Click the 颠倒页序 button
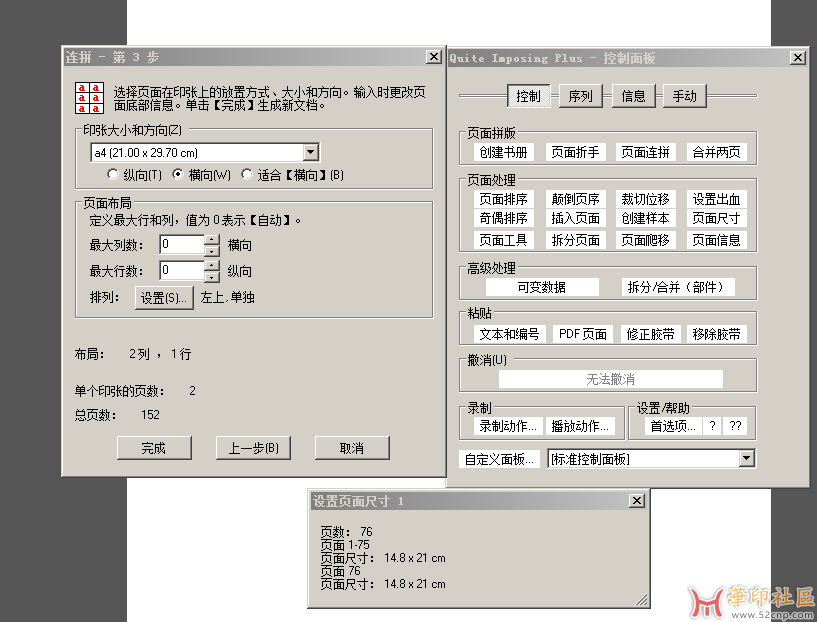This screenshot has width=817, height=622. 575,199
